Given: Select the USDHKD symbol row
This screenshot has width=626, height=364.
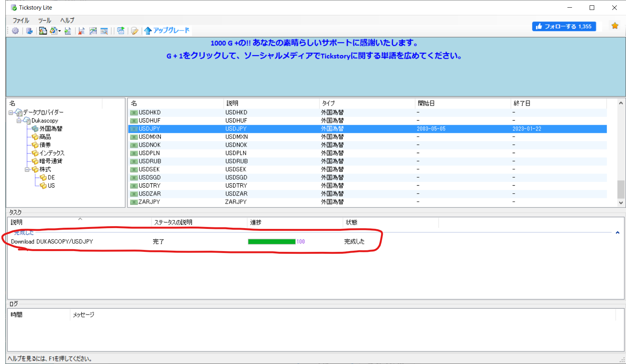Looking at the screenshot, I should [x=368, y=113].
